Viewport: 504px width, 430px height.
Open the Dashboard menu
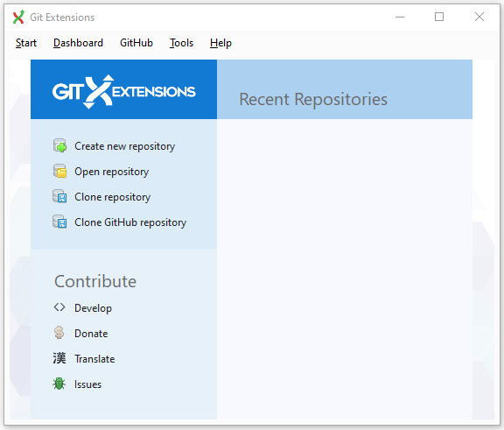click(78, 43)
